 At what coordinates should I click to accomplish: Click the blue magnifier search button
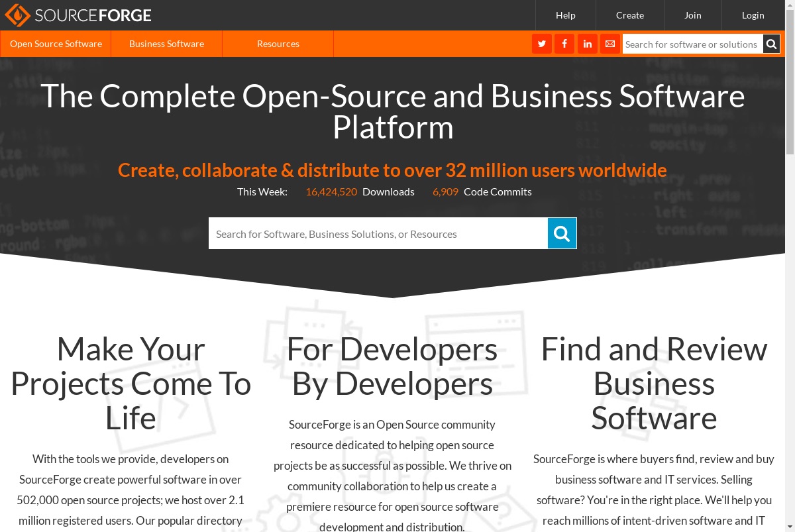click(x=562, y=233)
